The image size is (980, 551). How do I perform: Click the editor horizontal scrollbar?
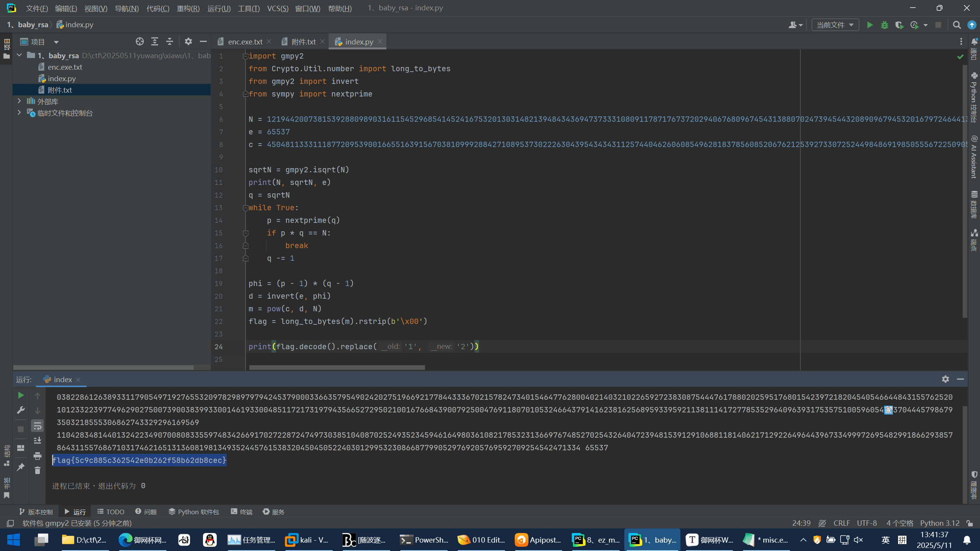337,368
